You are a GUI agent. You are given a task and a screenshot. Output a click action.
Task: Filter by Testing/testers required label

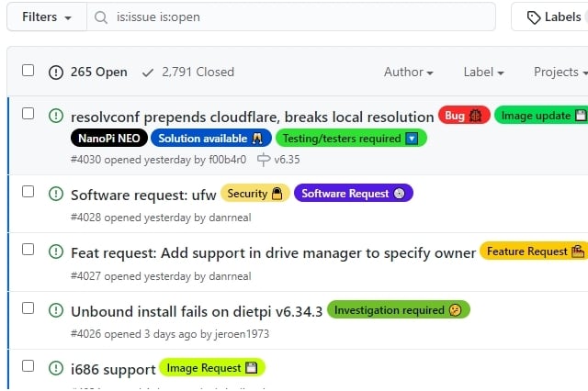[351, 139]
